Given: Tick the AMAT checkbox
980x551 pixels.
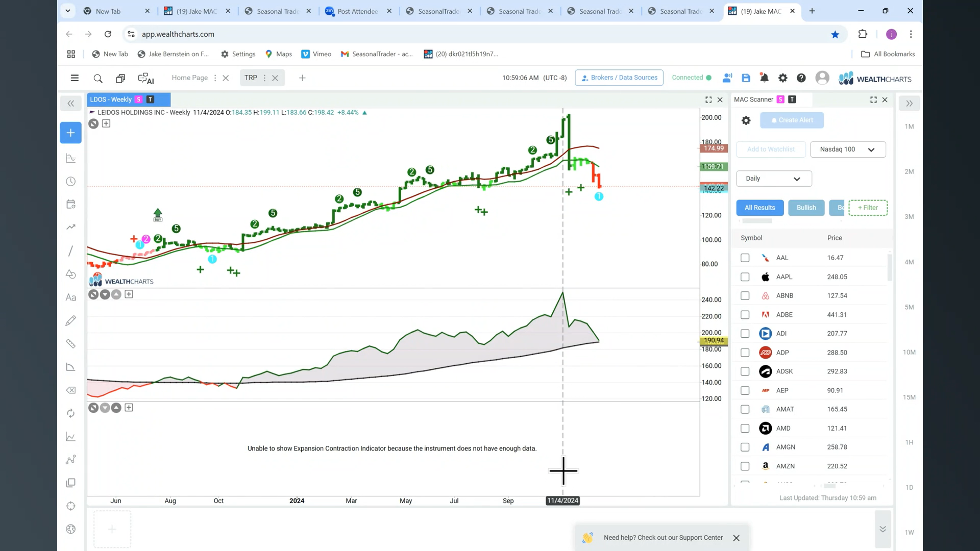Looking at the screenshot, I should [x=745, y=409].
